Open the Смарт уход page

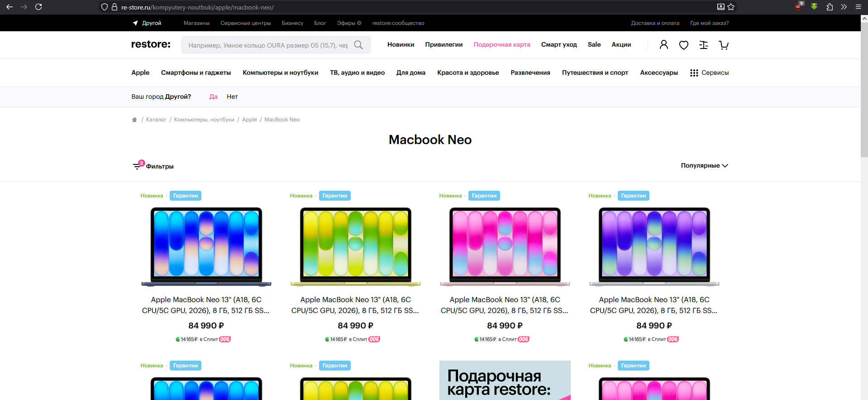[x=559, y=44]
